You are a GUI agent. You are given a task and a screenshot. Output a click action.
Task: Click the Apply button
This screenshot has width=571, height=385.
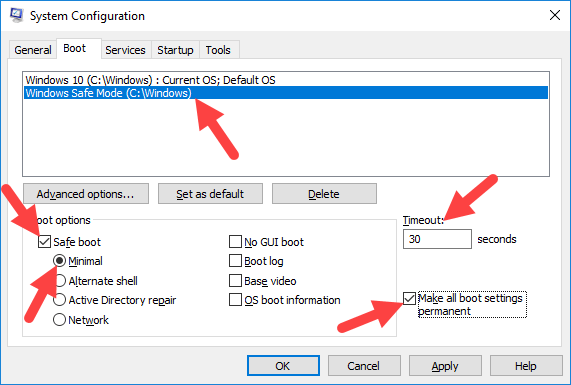point(445,365)
